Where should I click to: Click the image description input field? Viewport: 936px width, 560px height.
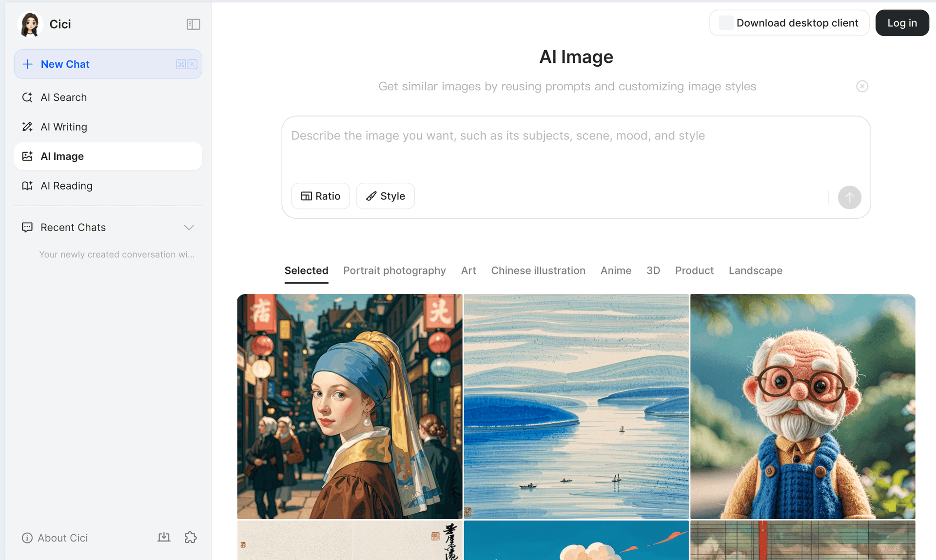pos(576,149)
